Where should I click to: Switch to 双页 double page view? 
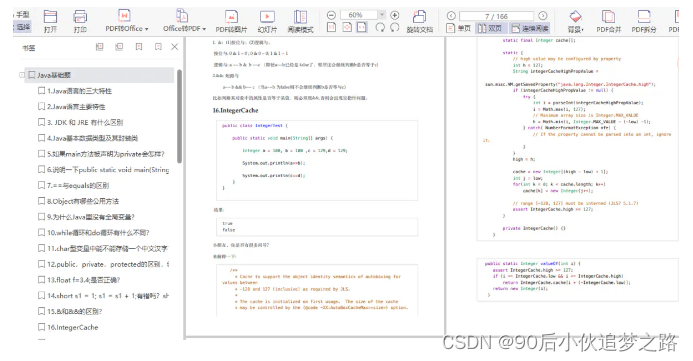pos(490,29)
